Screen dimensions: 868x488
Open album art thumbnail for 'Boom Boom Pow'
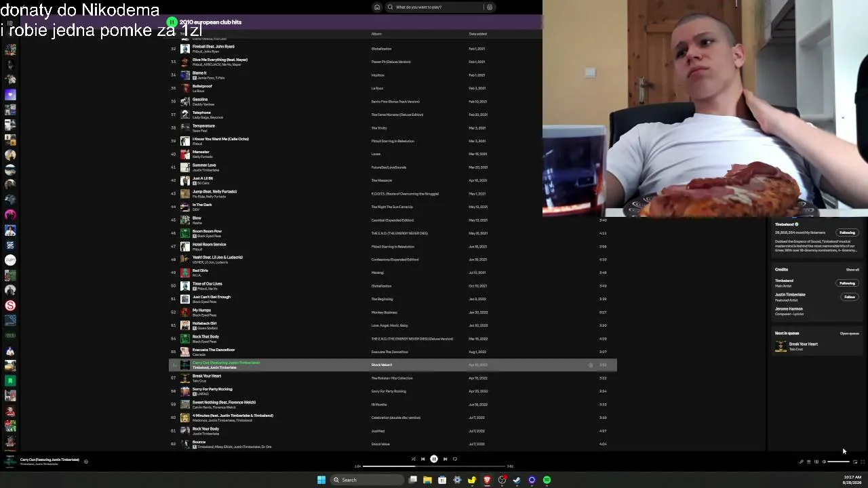185,233
